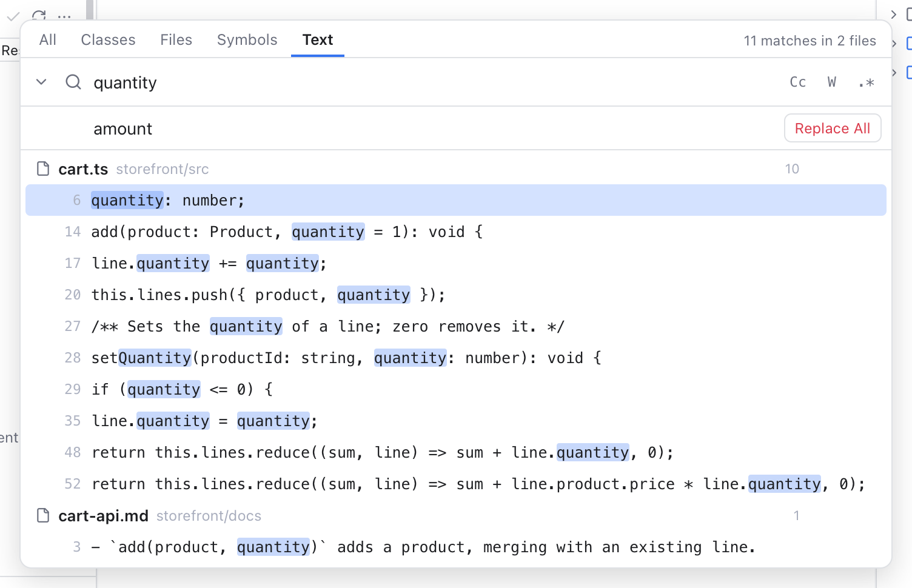Select line 20 this.lines.push result
Viewport: 912px width, 588px height.
point(456,295)
